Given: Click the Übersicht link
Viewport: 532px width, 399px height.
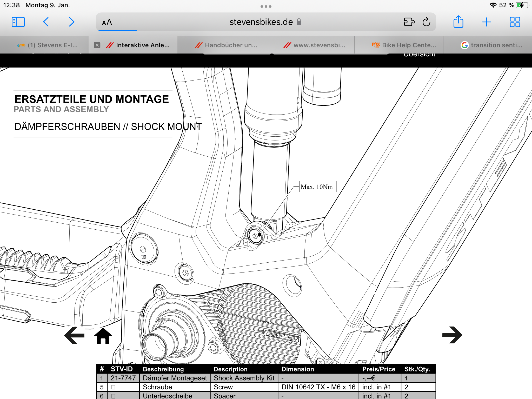Looking at the screenshot, I should pos(419,55).
